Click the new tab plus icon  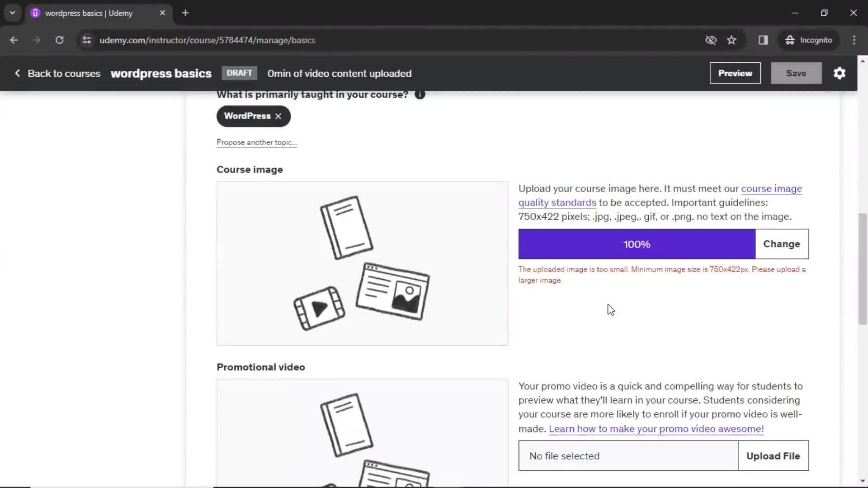click(x=185, y=13)
